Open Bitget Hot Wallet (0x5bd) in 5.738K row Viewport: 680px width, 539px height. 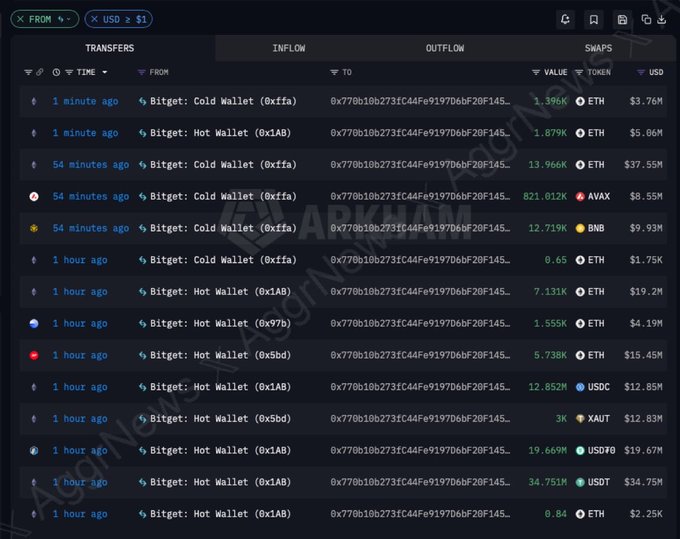tap(220, 355)
